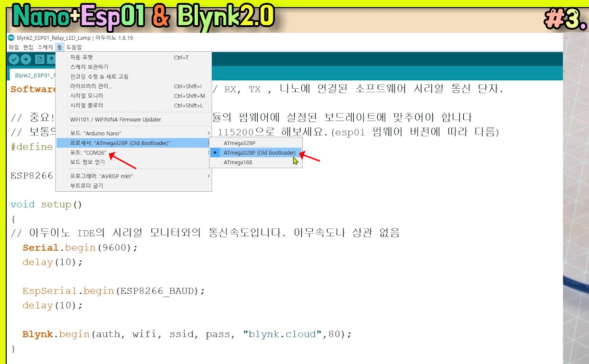The height and width of the screenshot is (364, 589).
Task: Click the Open sketch up-arrow toolbar icon
Action: tap(51, 59)
